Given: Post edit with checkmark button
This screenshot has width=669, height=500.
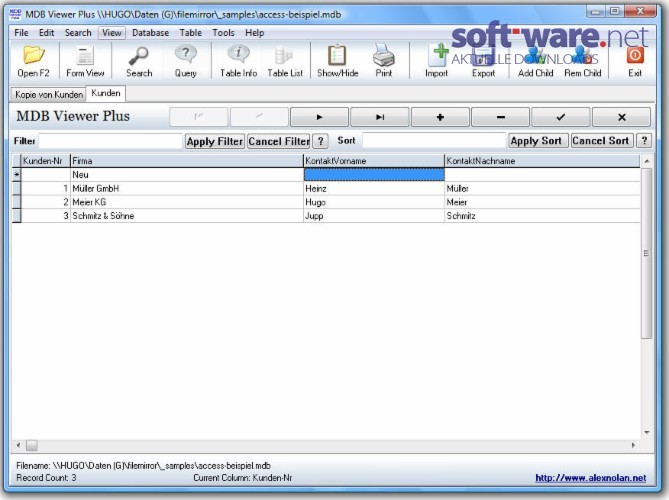Looking at the screenshot, I should pos(561,117).
